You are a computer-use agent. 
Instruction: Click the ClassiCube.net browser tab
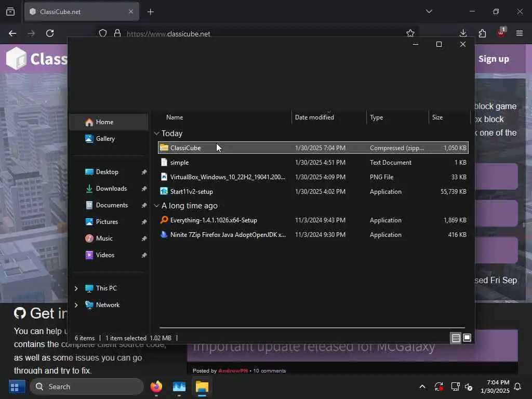pyautogui.click(x=82, y=12)
